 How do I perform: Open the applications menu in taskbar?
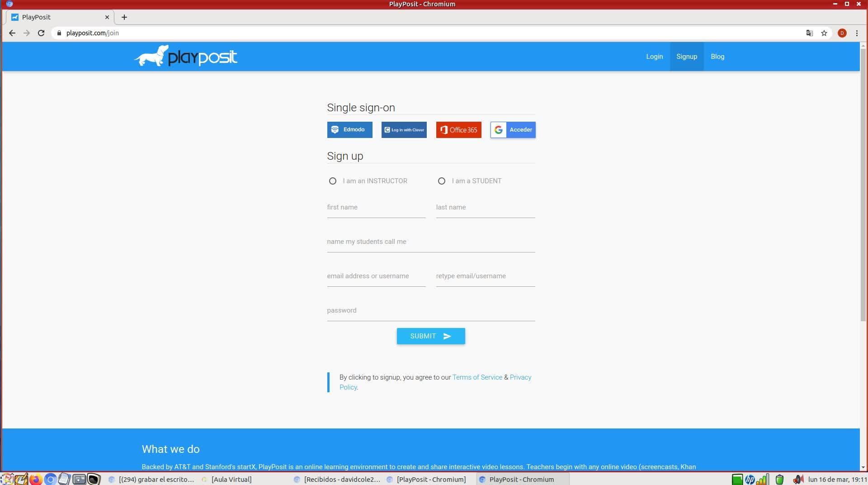tap(7, 479)
